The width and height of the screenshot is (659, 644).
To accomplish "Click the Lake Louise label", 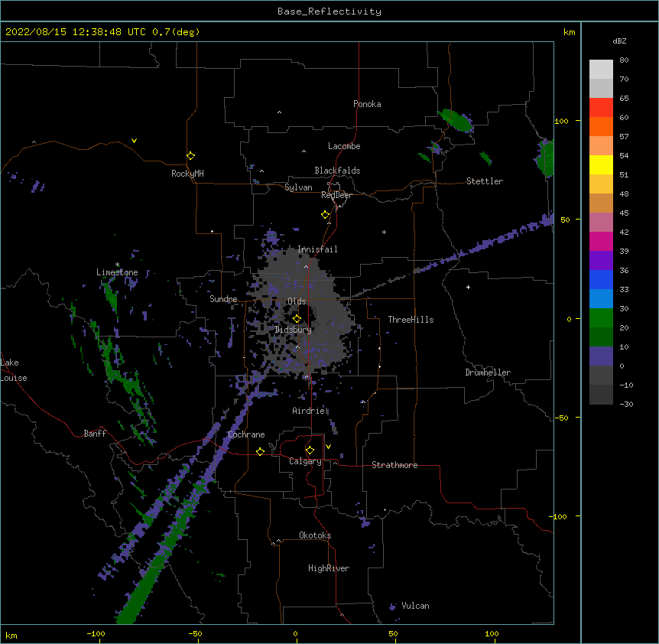I will 14,370.
